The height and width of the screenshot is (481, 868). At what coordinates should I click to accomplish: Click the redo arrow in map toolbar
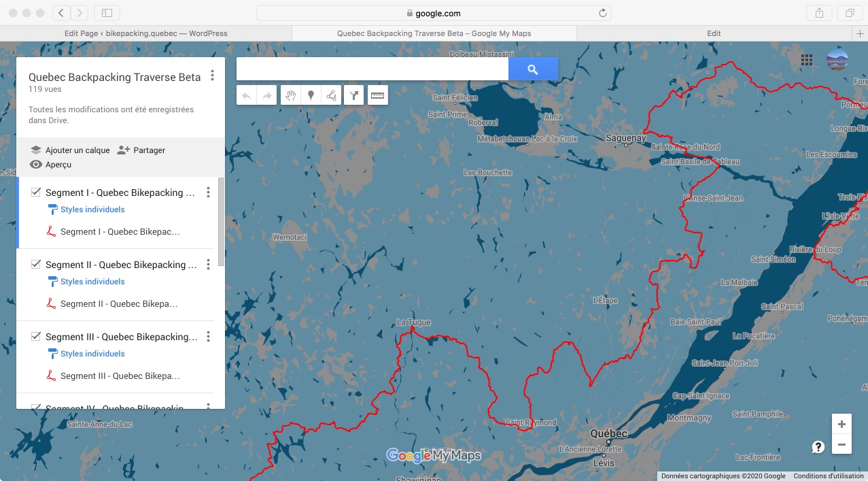point(267,96)
